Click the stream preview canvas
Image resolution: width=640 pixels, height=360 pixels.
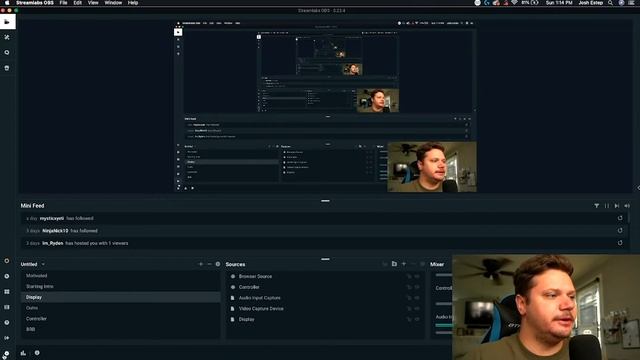click(325, 107)
